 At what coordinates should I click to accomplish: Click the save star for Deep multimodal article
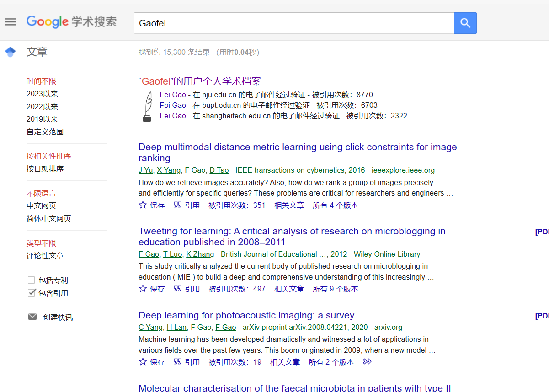coord(143,205)
